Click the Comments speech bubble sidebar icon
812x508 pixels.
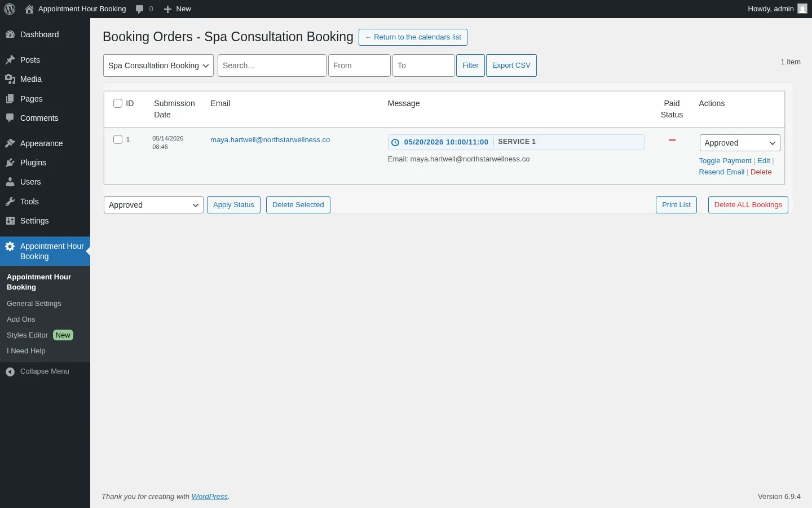(10, 118)
